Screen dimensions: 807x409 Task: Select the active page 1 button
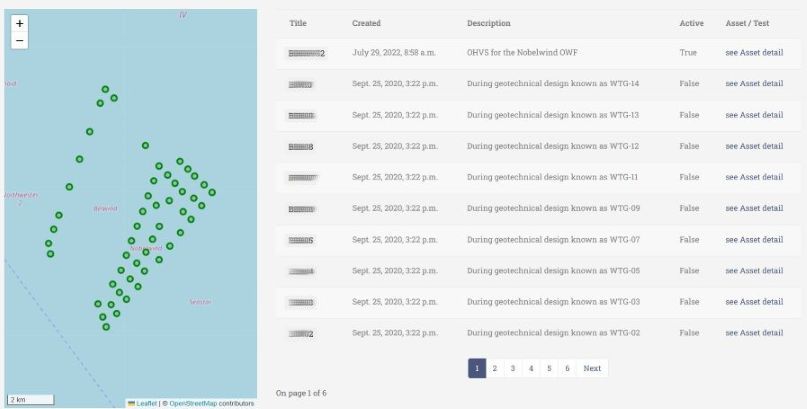[x=477, y=368]
